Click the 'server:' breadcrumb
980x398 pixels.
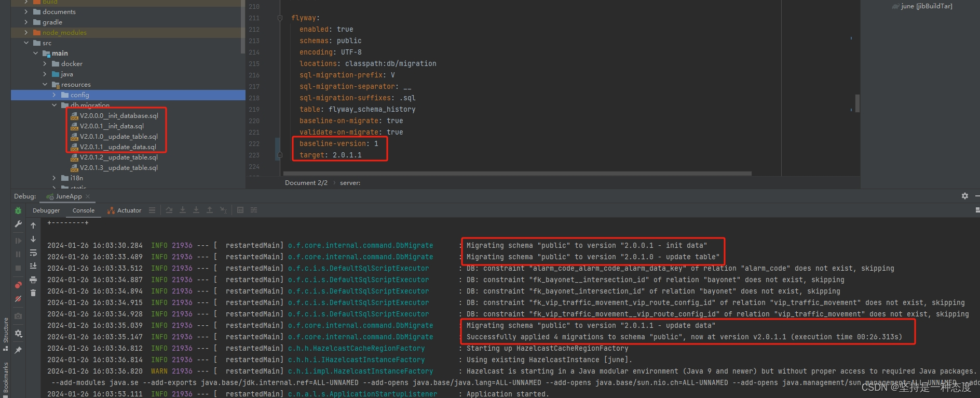(350, 183)
